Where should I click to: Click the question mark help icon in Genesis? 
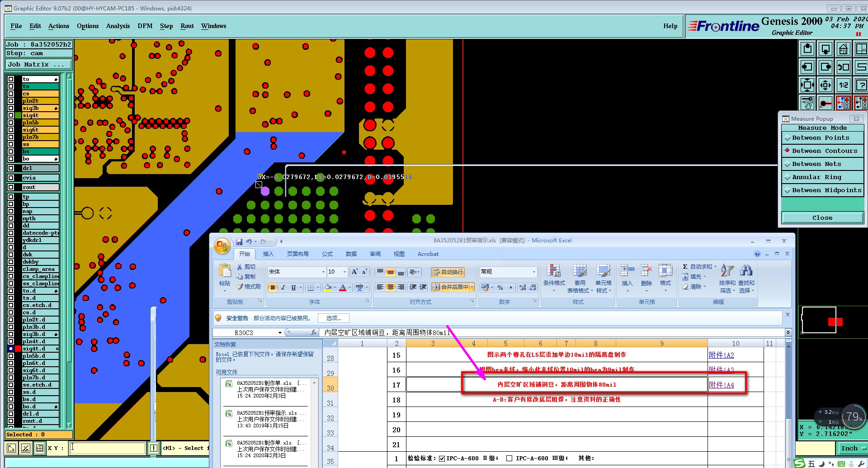click(x=861, y=85)
